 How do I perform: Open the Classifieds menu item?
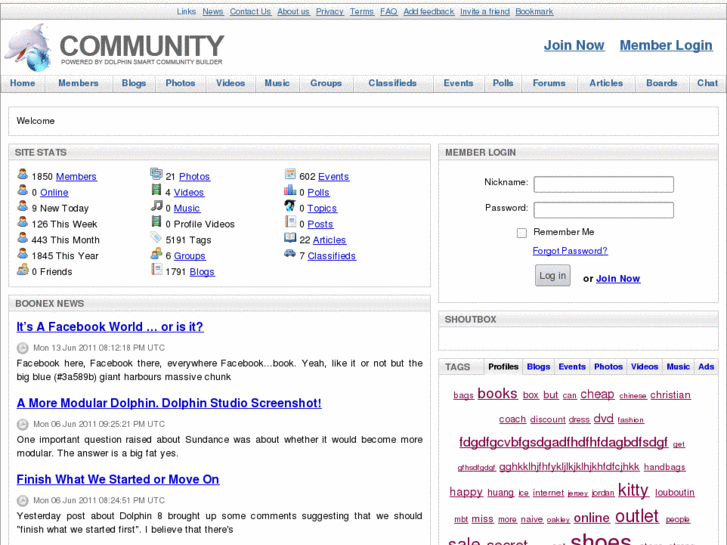pyautogui.click(x=392, y=83)
